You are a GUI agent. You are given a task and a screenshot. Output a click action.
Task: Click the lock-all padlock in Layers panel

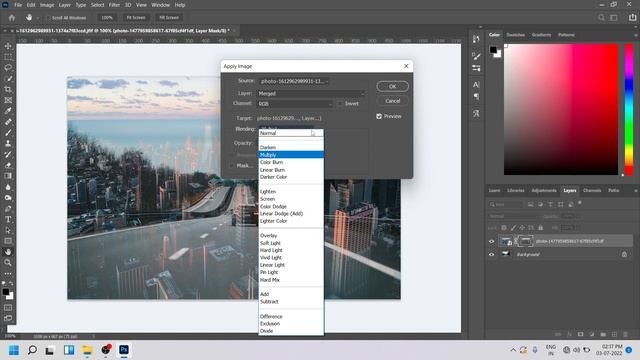[540, 228]
